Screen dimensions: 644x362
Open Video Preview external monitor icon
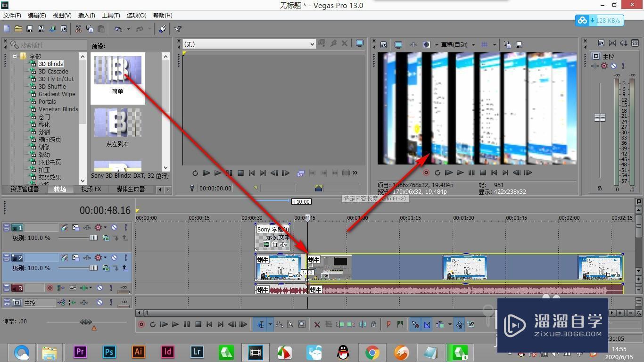pos(398,45)
